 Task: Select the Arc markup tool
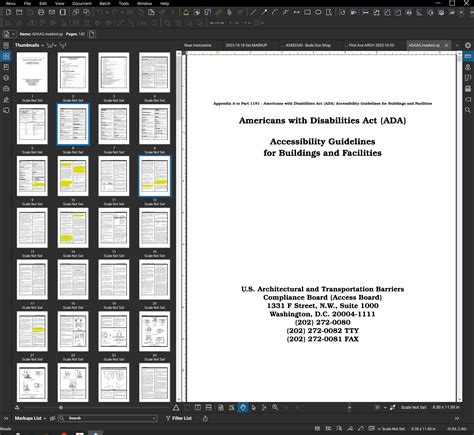[275, 12]
